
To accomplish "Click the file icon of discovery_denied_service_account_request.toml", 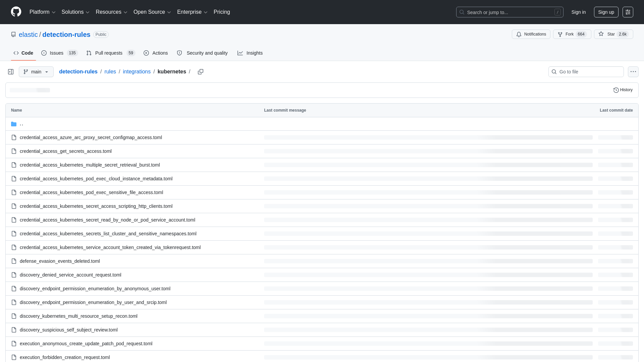I will coord(14,275).
